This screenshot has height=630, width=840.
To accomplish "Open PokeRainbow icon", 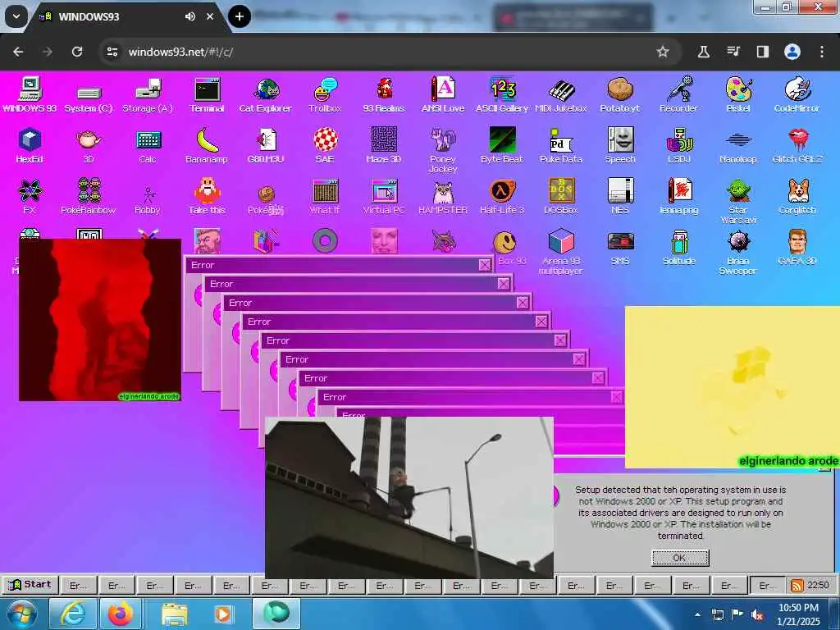I will 89,196.
